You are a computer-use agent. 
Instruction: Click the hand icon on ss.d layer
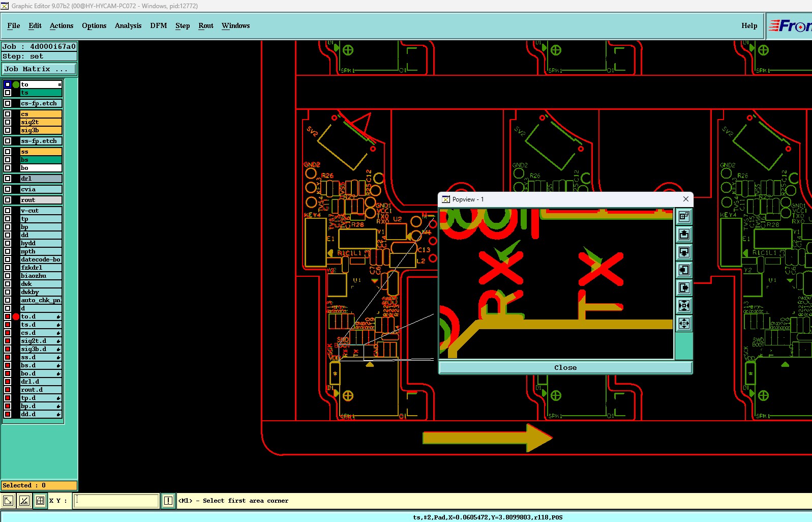(x=58, y=357)
